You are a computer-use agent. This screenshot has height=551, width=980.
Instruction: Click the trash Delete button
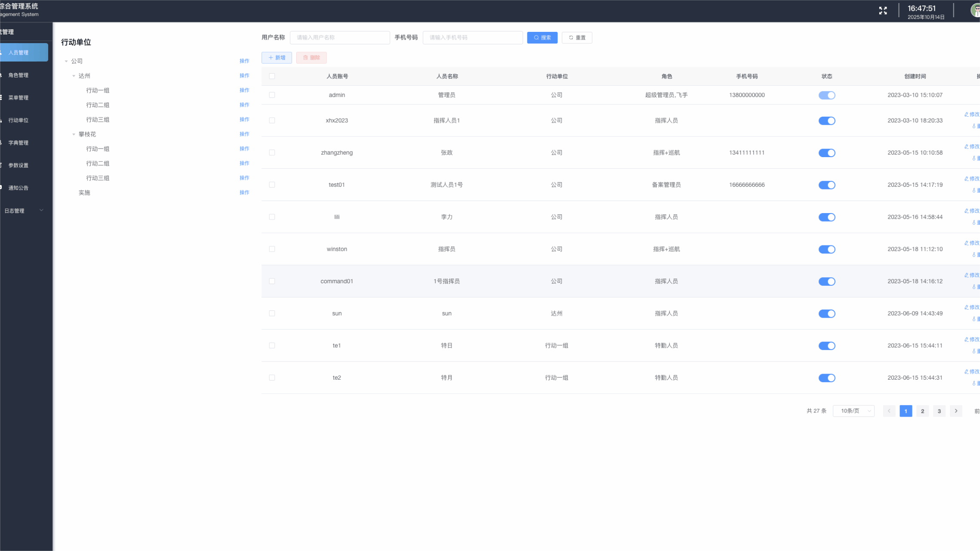[311, 58]
